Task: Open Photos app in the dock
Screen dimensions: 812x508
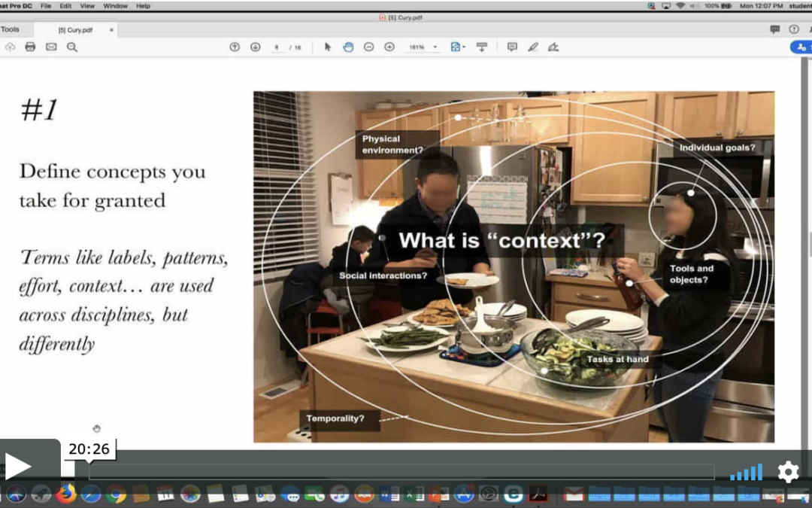Action: 190,494
